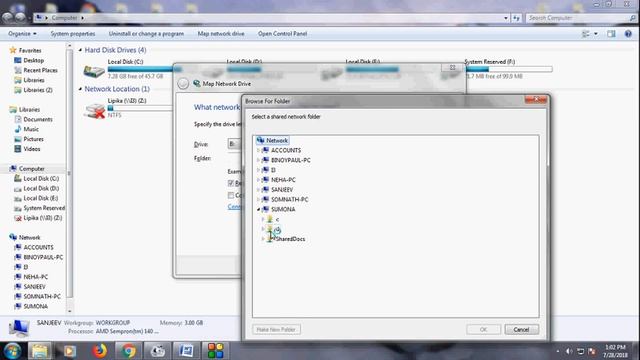Viewport: 640px width, 360px height.
Task: Click the Cancel button in Browse For Folder
Action: click(521, 329)
